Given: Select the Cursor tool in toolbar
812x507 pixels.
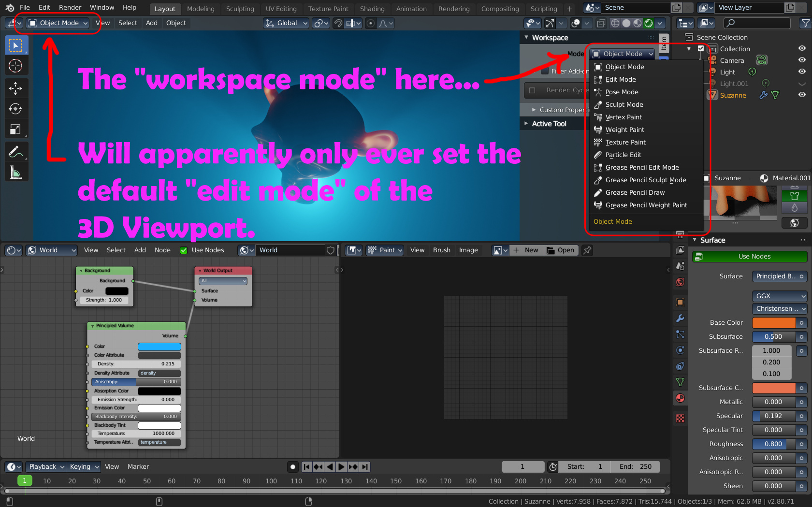Looking at the screenshot, I should pos(16,66).
